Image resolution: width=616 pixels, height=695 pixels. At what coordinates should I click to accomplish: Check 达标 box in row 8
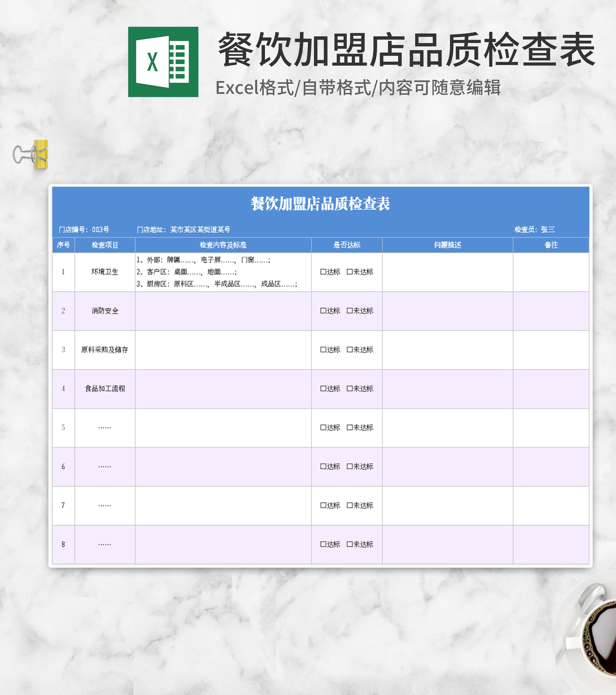pos(323,544)
